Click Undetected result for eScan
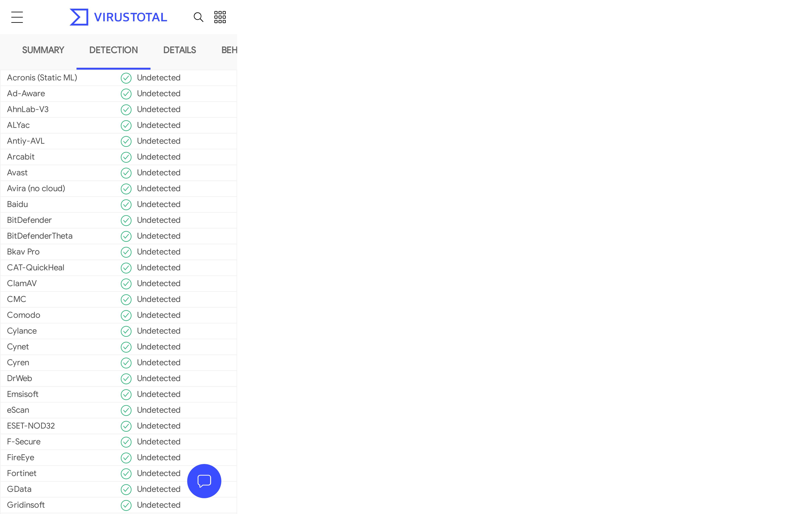812x514 pixels. point(159,410)
